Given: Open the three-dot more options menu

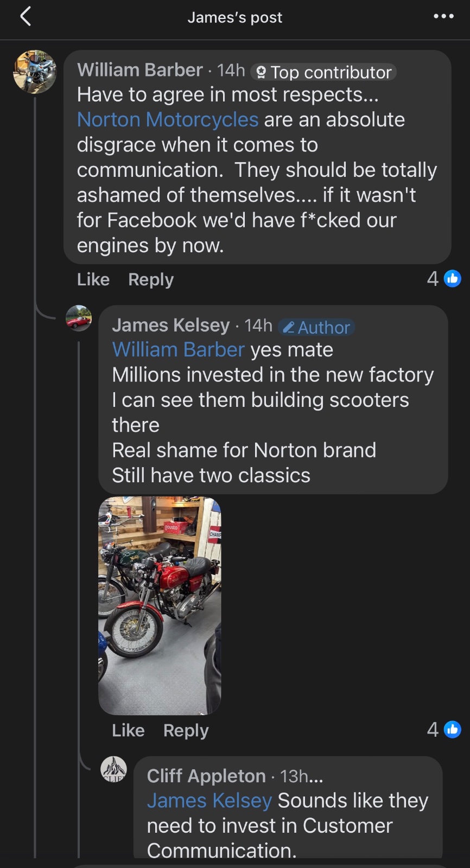Looking at the screenshot, I should point(443,17).
